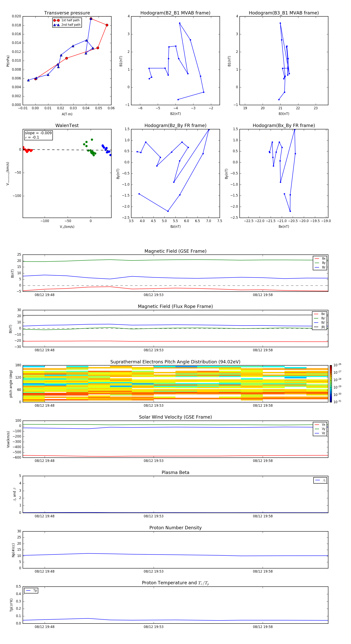Image resolution: width=351 pixels, height=644 pixels.
Task: Click 'Vx' in solar wind legend
Action: coord(324,425)
